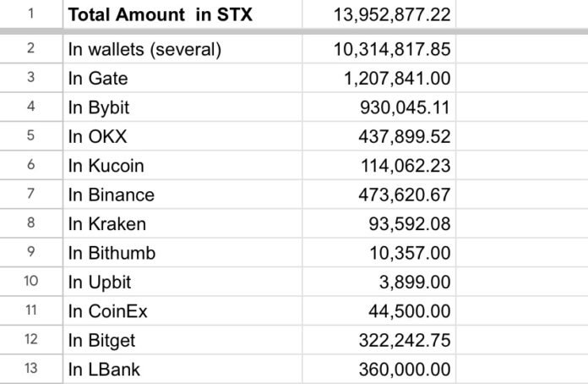The width and height of the screenshot is (588, 384).
Task: Click the 'In Binance' label cell
Action: [x=111, y=195]
